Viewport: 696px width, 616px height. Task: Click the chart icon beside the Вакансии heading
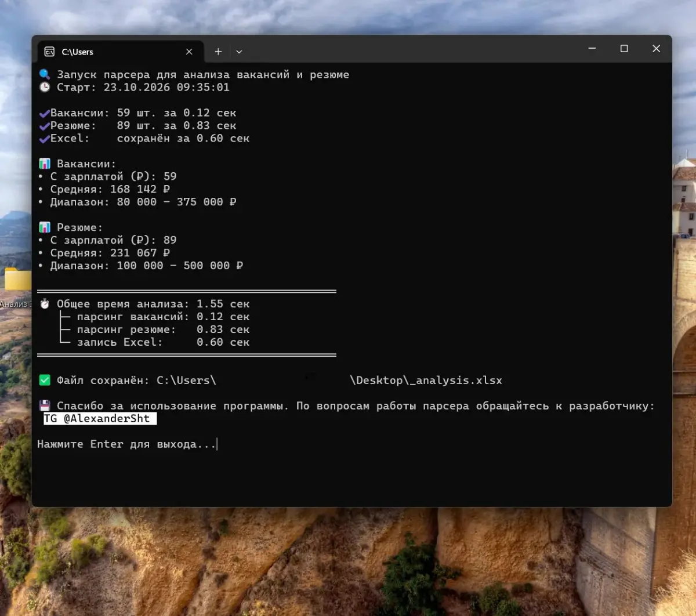[45, 164]
